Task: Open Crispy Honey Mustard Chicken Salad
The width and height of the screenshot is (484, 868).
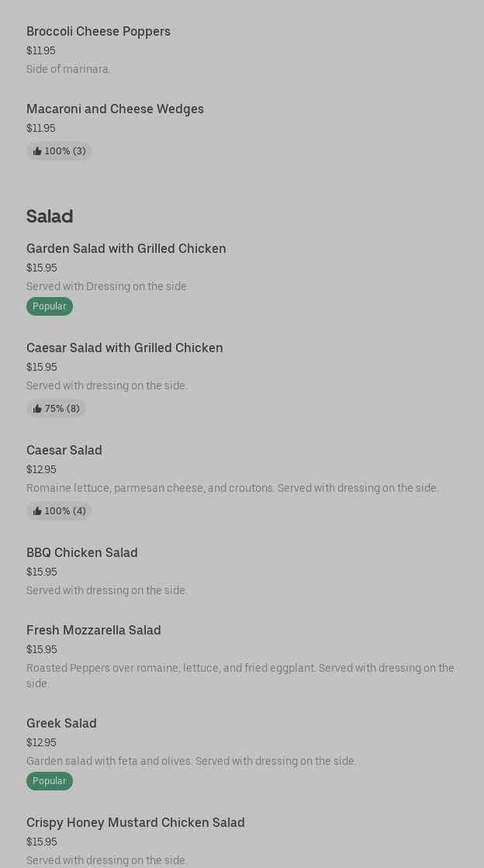Action: point(136,822)
